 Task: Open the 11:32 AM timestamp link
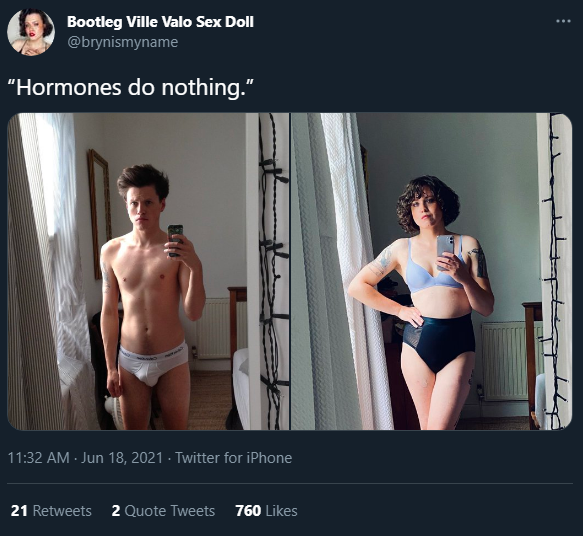point(39,458)
